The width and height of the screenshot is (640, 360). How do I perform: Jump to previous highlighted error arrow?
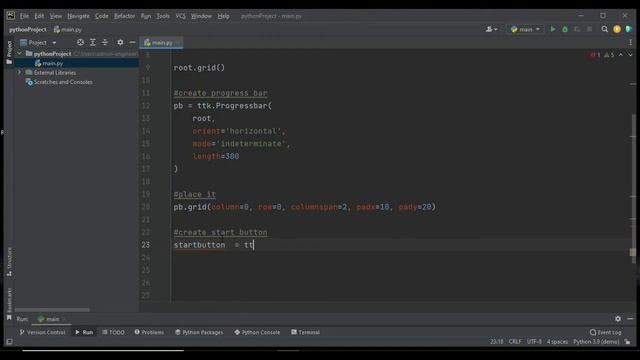pyautogui.click(x=621, y=55)
